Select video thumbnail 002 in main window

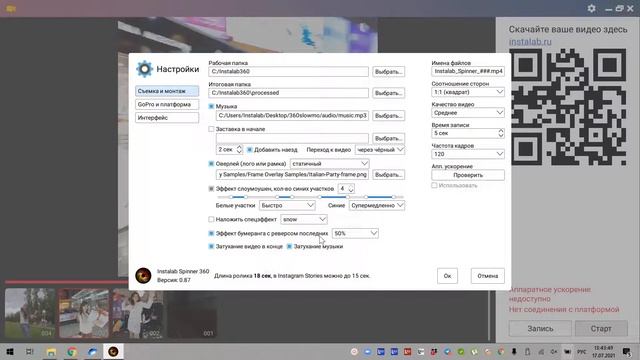(x=138, y=313)
